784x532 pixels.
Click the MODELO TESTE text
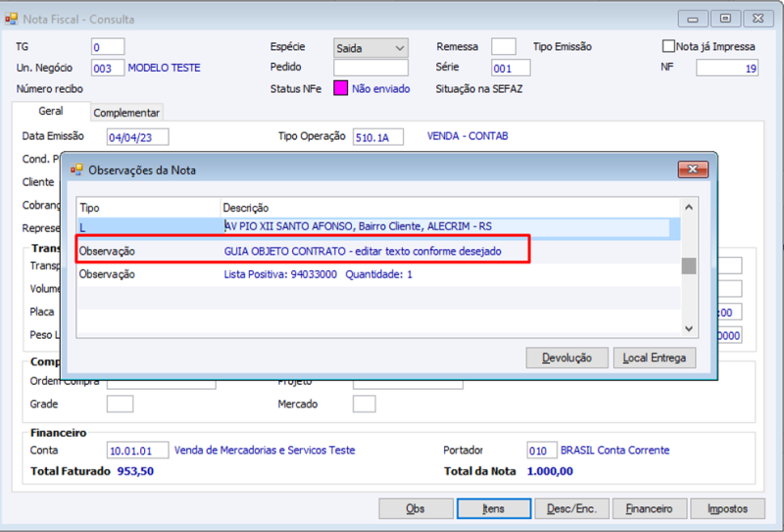point(164,68)
